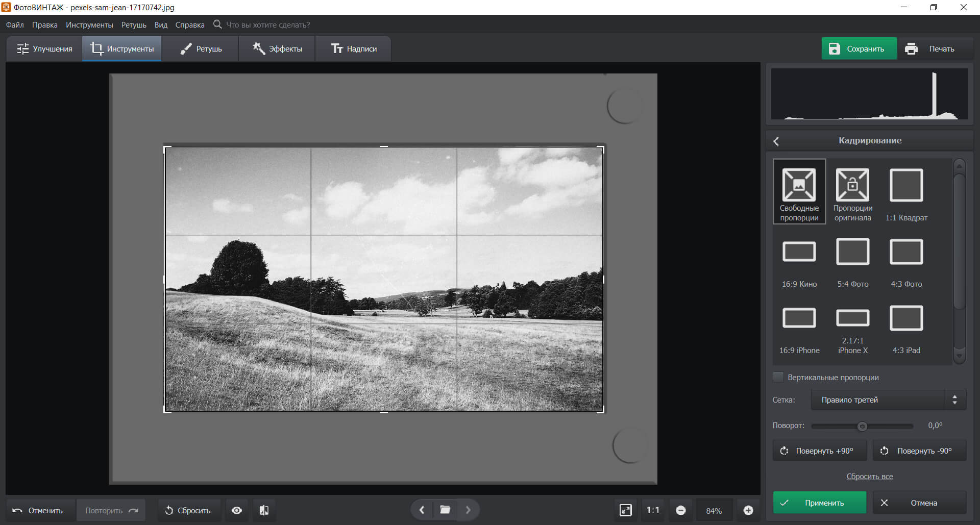Click the search field Что вы хотите сделать?

268,24
